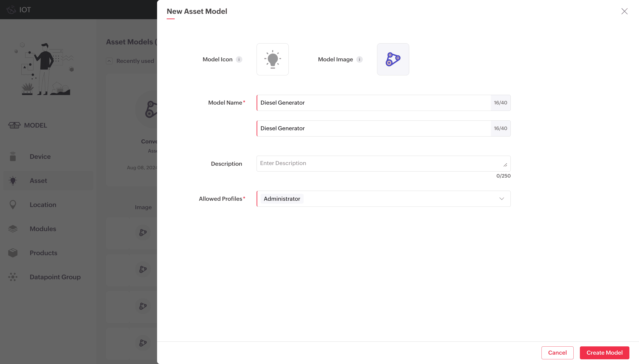The height and width of the screenshot is (364, 639).
Task: Open Modules from sidebar
Action: [43, 229]
